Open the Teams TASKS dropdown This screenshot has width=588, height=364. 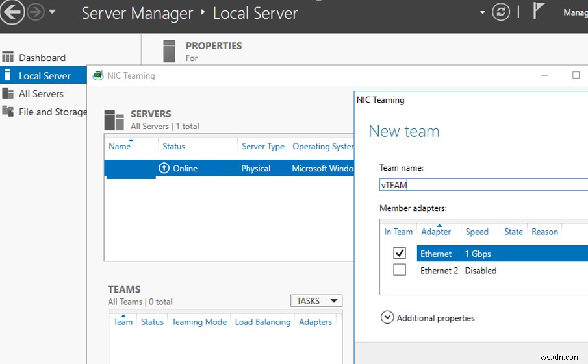coord(316,300)
